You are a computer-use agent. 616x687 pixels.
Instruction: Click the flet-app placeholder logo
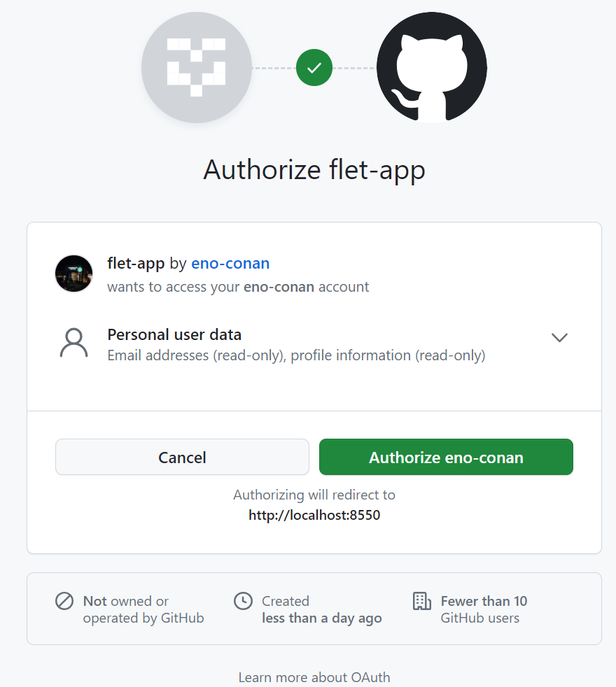click(x=197, y=68)
